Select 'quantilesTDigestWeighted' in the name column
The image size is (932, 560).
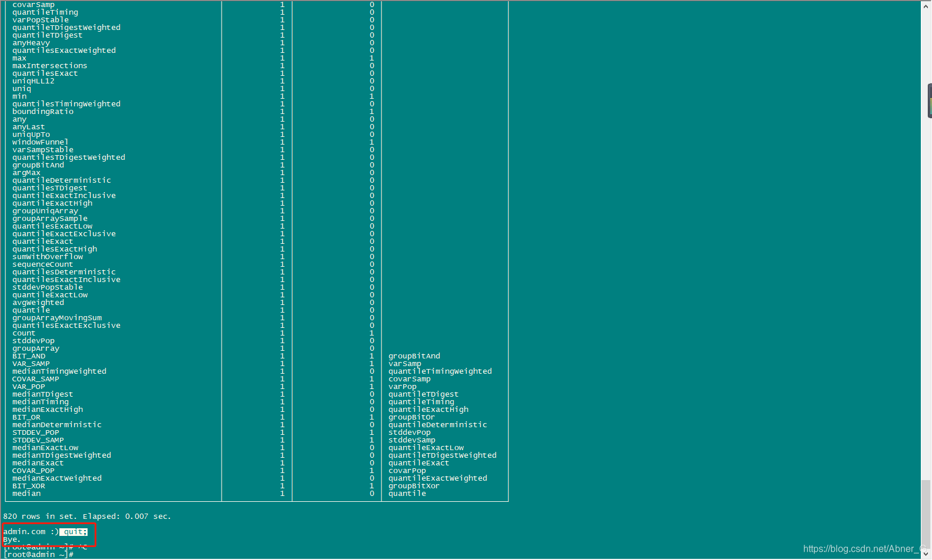pos(69,157)
